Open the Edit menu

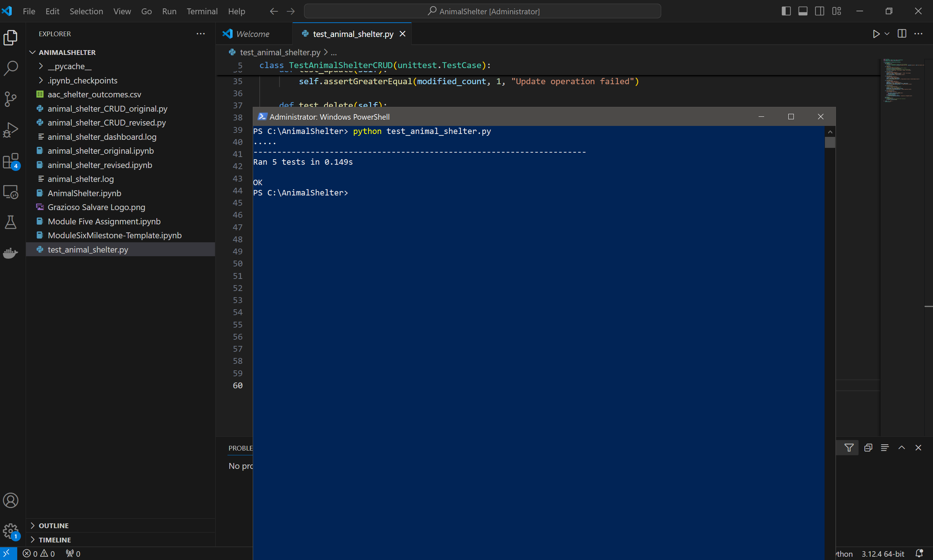52,11
